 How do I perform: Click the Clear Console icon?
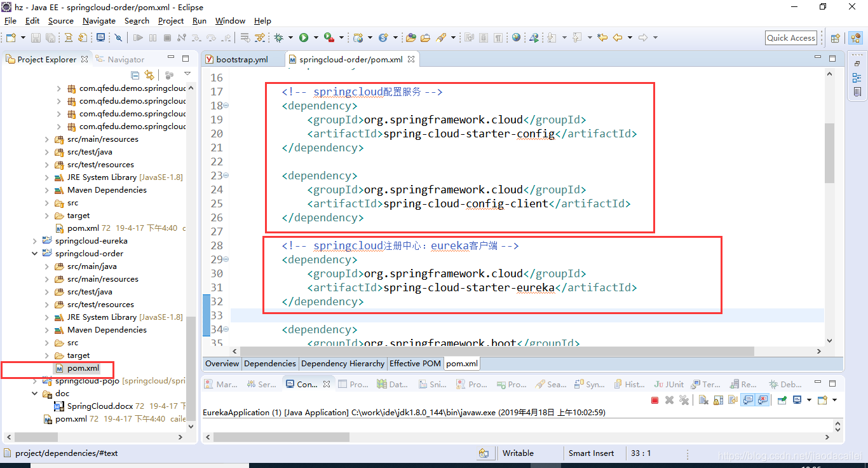click(x=703, y=400)
